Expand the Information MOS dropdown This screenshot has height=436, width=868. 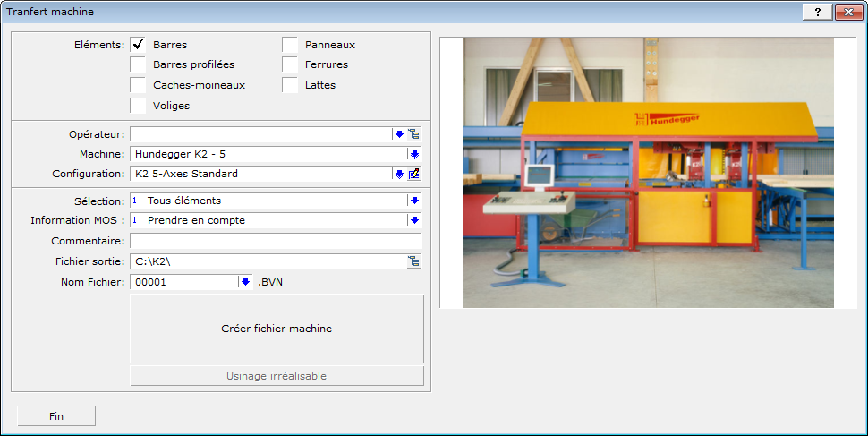pos(414,220)
